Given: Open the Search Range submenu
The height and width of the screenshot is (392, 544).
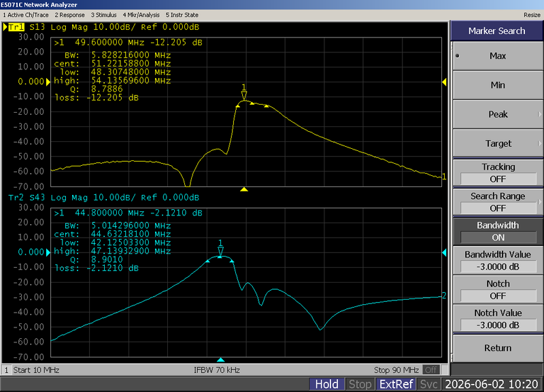Looking at the screenshot, I should [x=498, y=202].
